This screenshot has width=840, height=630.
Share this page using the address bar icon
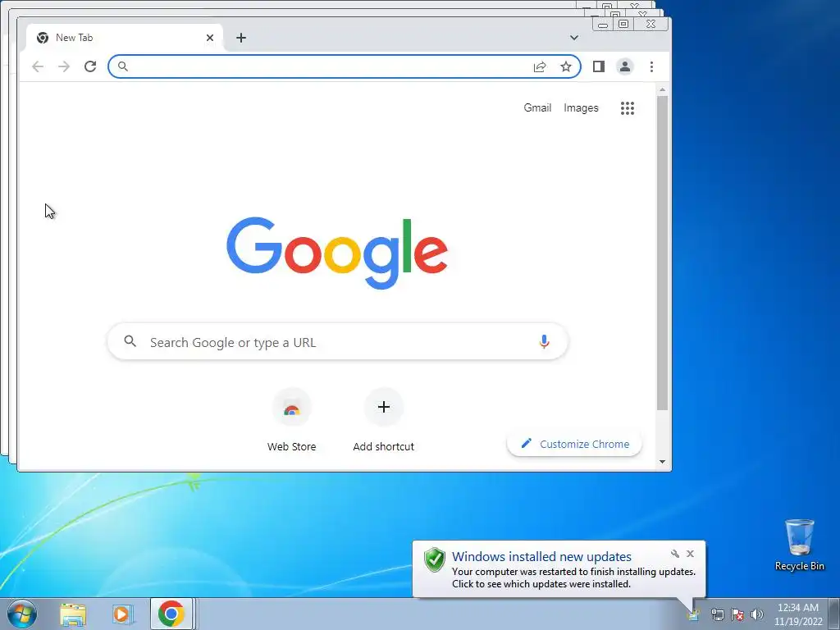540,66
